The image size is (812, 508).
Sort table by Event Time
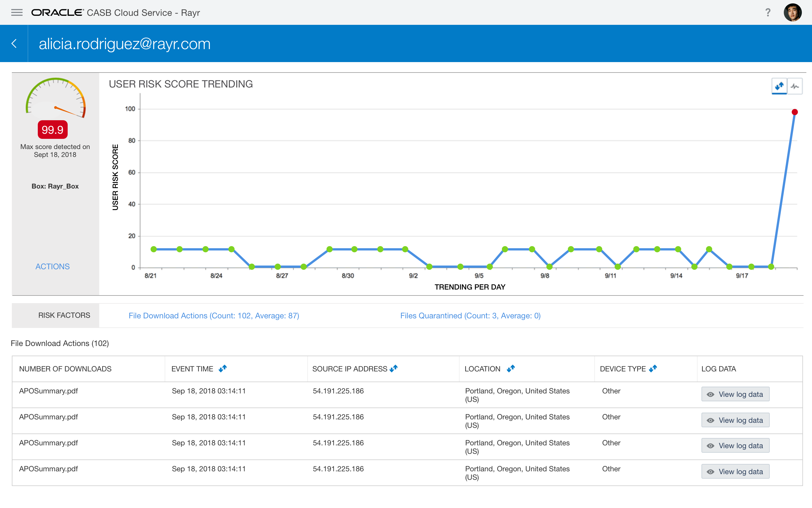coord(222,369)
